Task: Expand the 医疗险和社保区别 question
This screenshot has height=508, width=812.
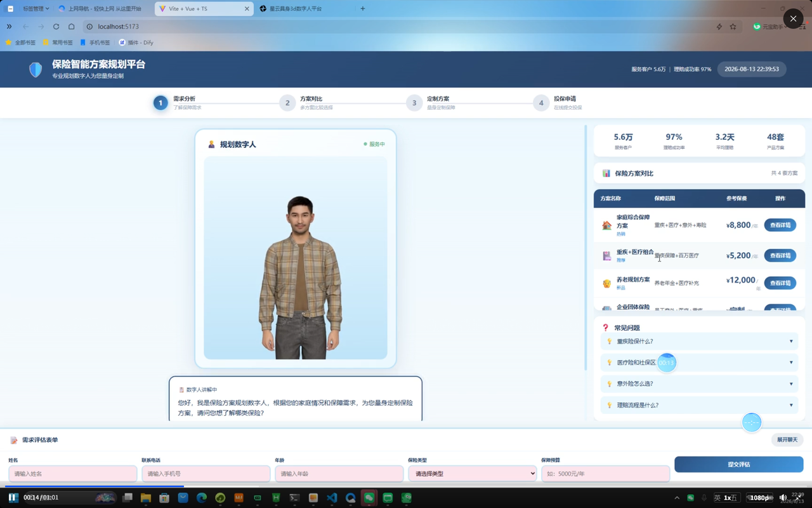Action: (x=699, y=363)
